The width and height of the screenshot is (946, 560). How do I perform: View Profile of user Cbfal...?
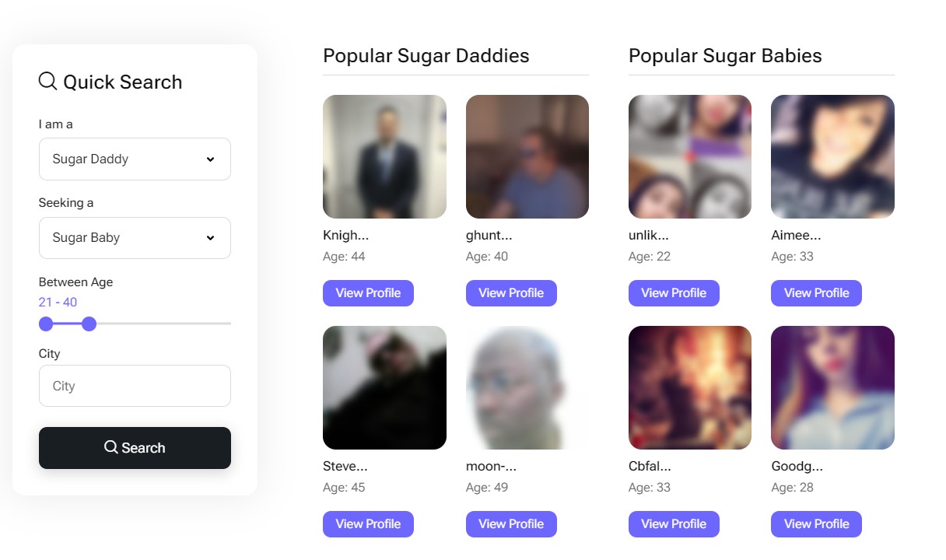(674, 524)
